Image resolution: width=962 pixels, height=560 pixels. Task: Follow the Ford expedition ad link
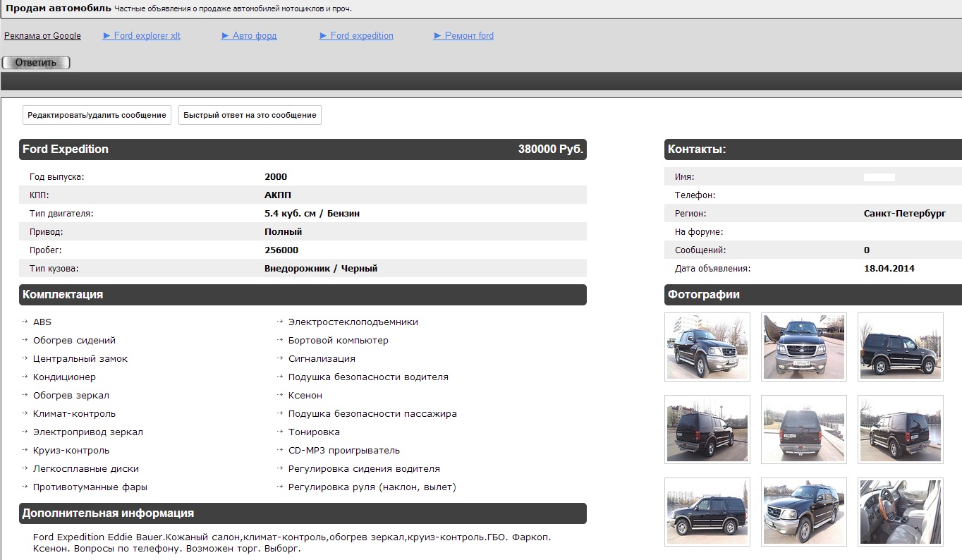pyautogui.click(x=356, y=36)
